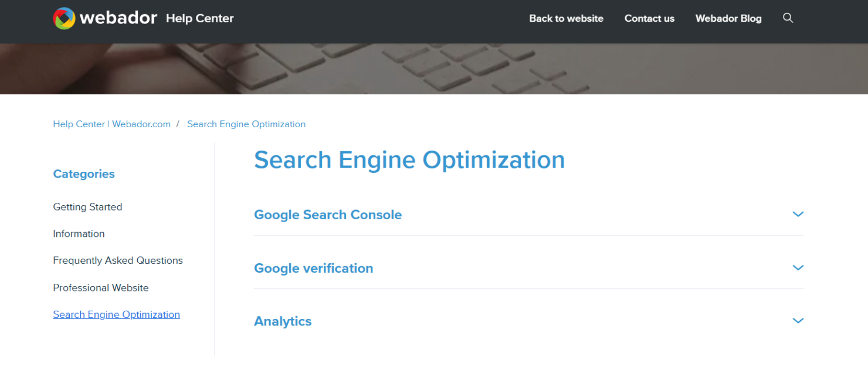Select the Search Engine Optimization category
868x377 pixels.
coord(116,314)
